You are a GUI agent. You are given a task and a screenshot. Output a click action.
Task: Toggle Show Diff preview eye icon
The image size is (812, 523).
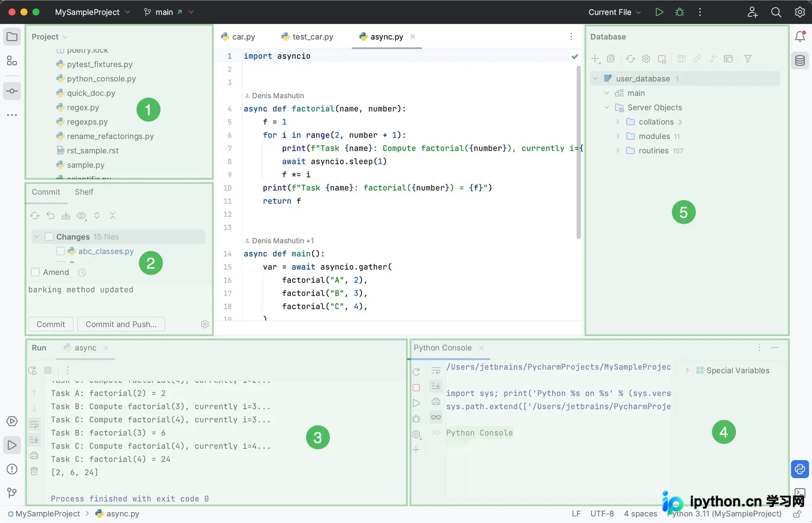click(x=81, y=216)
